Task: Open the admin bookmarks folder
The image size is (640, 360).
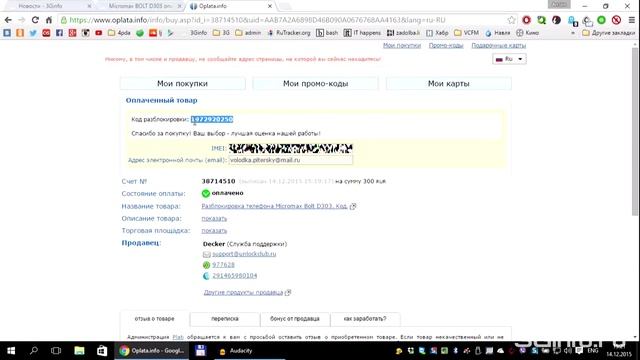Action: [248, 33]
